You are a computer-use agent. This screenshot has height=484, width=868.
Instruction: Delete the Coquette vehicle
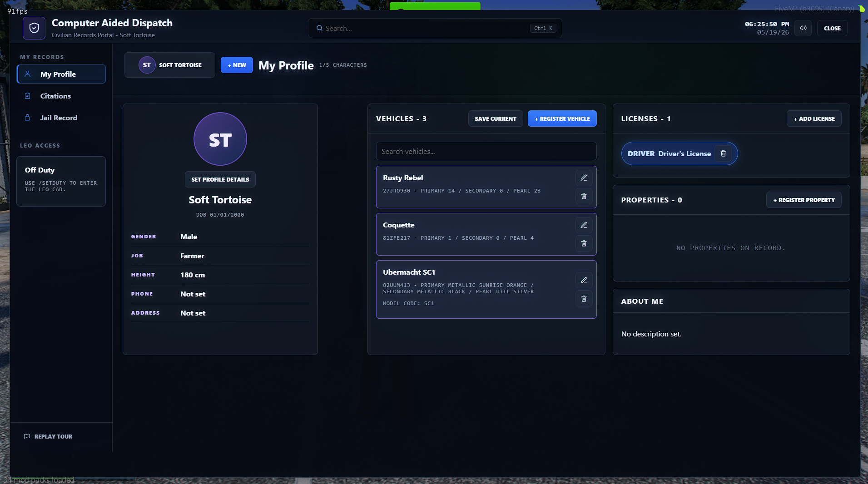[x=584, y=243]
